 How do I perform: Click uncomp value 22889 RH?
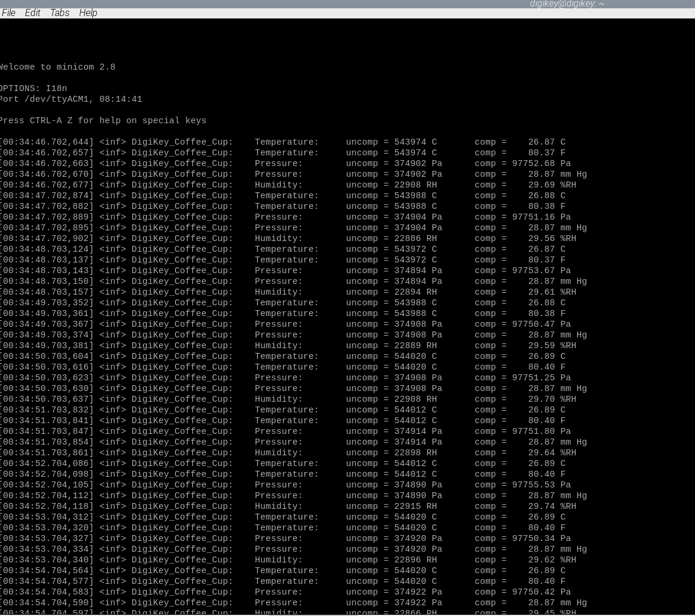click(415, 345)
